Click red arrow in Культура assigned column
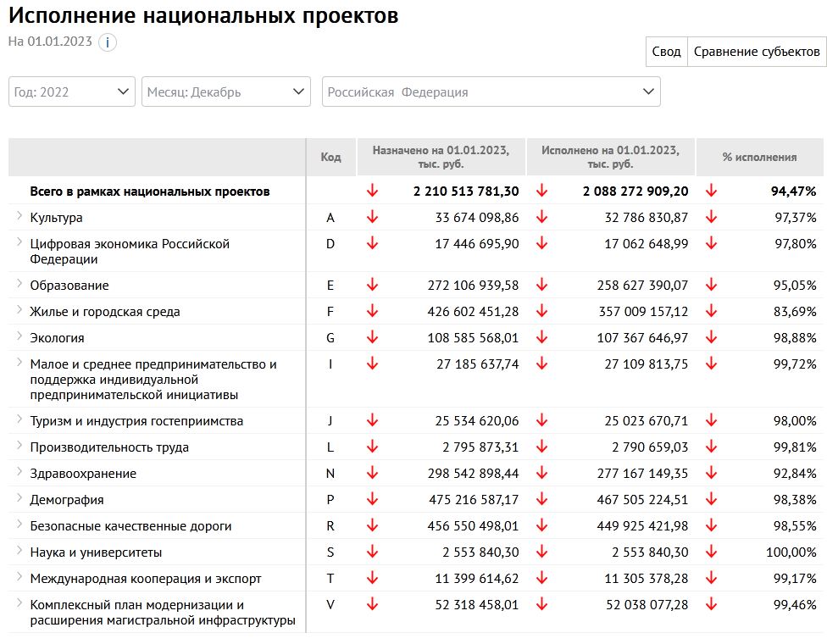The image size is (827, 644). [x=372, y=218]
